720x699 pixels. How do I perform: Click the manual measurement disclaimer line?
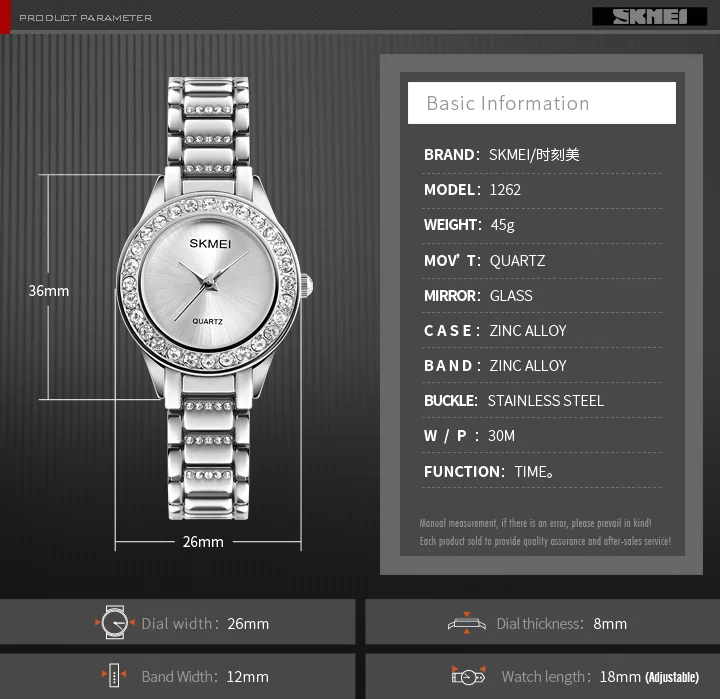tap(535, 523)
